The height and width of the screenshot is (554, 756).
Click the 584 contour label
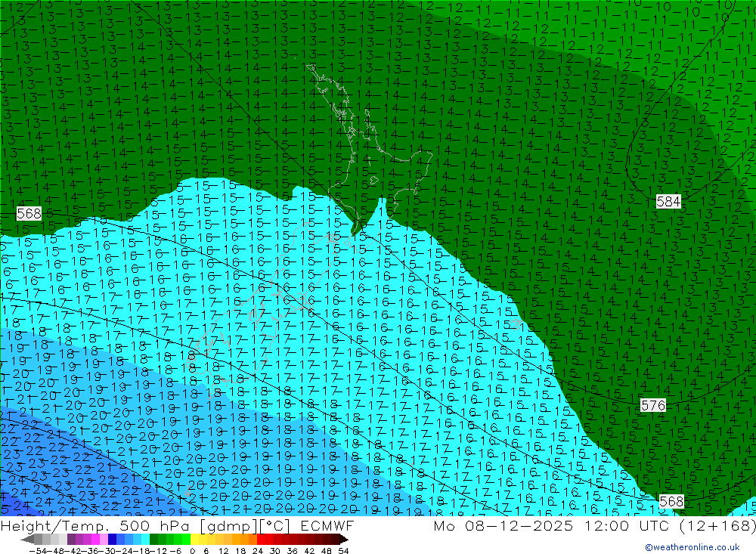coord(668,202)
